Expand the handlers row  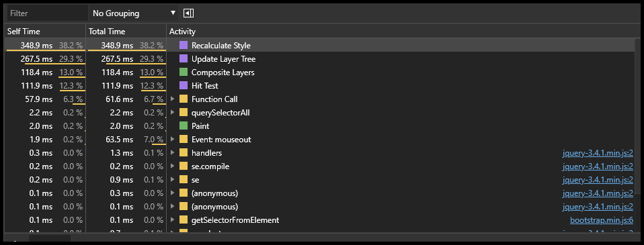click(173, 152)
